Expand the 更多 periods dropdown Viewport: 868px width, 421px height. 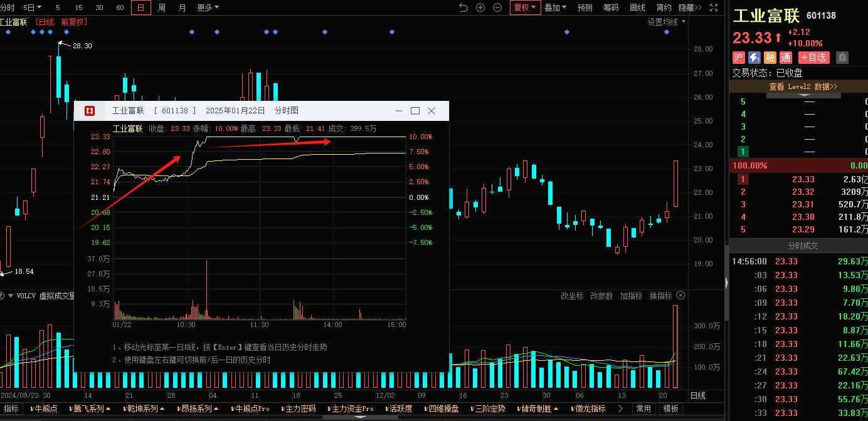(x=208, y=8)
